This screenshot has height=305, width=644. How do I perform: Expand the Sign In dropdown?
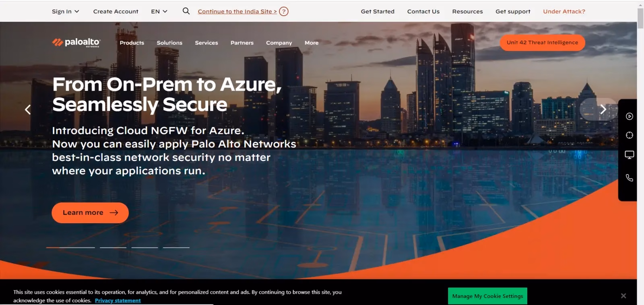(66, 11)
